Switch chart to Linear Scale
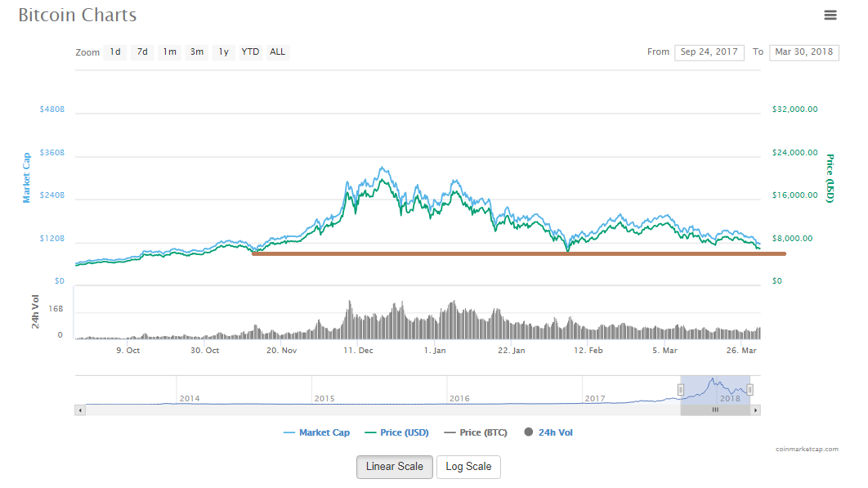This screenshot has height=488, width=868. pos(394,467)
